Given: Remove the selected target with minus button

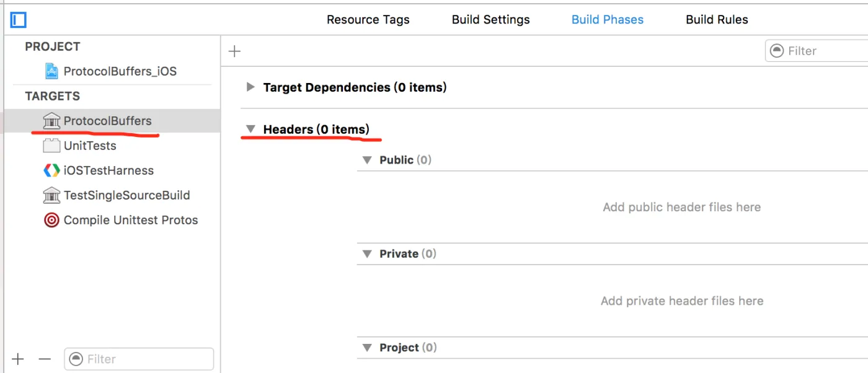Looking at the screenshot, I should (x=44, y=359).
